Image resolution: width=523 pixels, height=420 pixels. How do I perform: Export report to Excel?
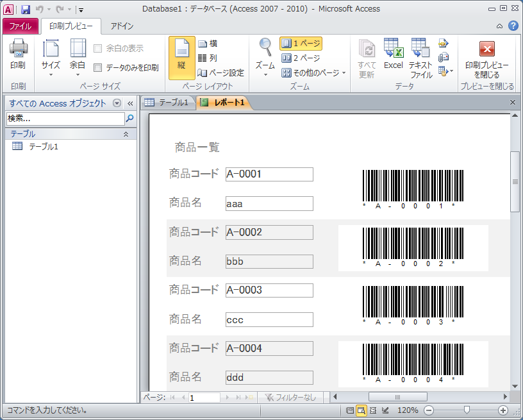[394, 54]
